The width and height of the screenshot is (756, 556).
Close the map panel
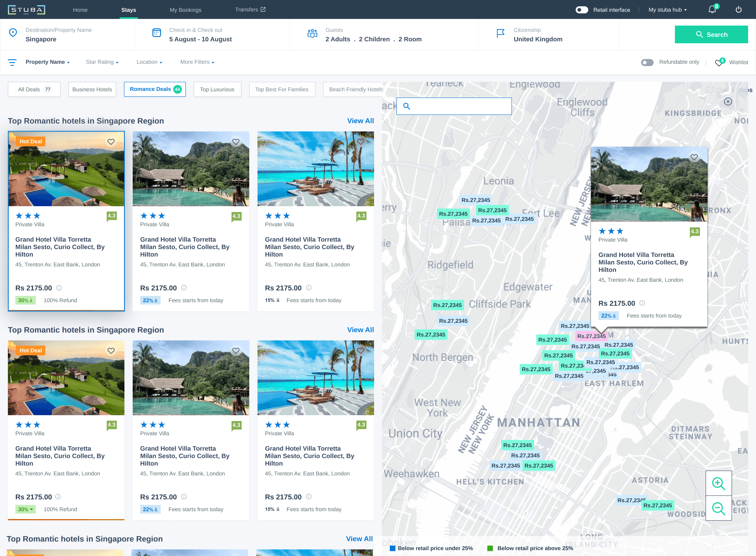(728, 102)
